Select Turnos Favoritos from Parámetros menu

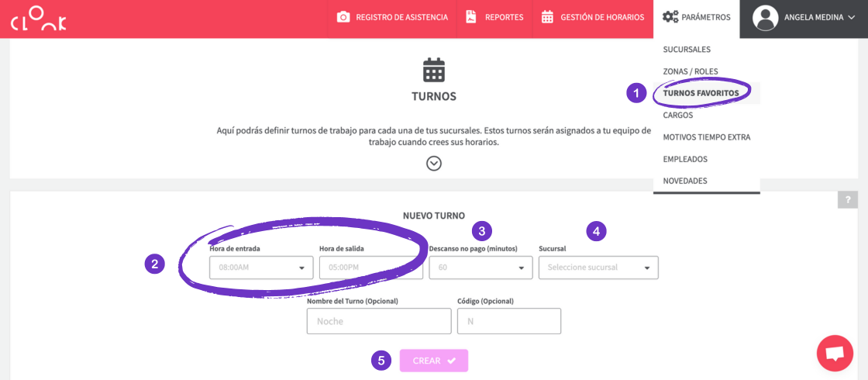click(706, 93)
